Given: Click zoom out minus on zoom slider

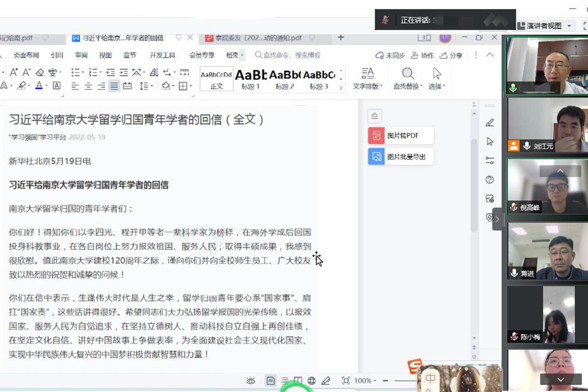Looking at the screenshot, I should coord(385,381).
